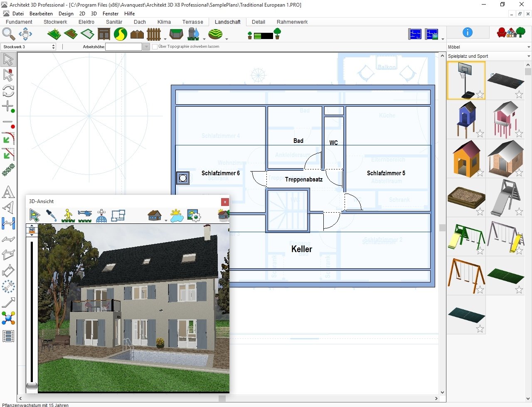The image size is (532, 407).
Task: Expand the topography tool dropdown arrow
Action: 227,39
